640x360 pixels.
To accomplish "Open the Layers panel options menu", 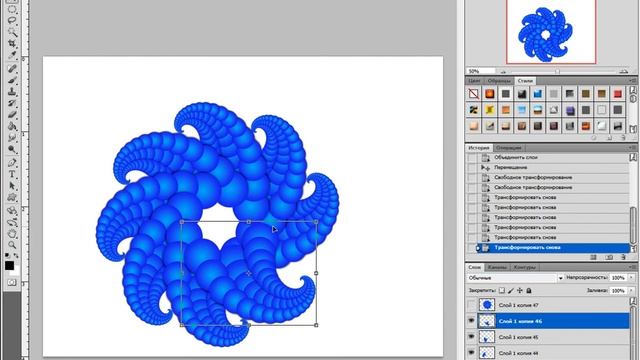I will [x=633, y=267].
